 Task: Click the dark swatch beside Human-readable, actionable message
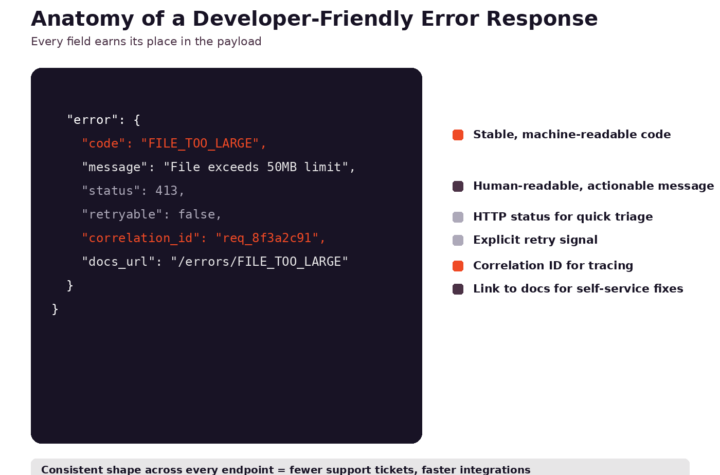coord(458,186)
